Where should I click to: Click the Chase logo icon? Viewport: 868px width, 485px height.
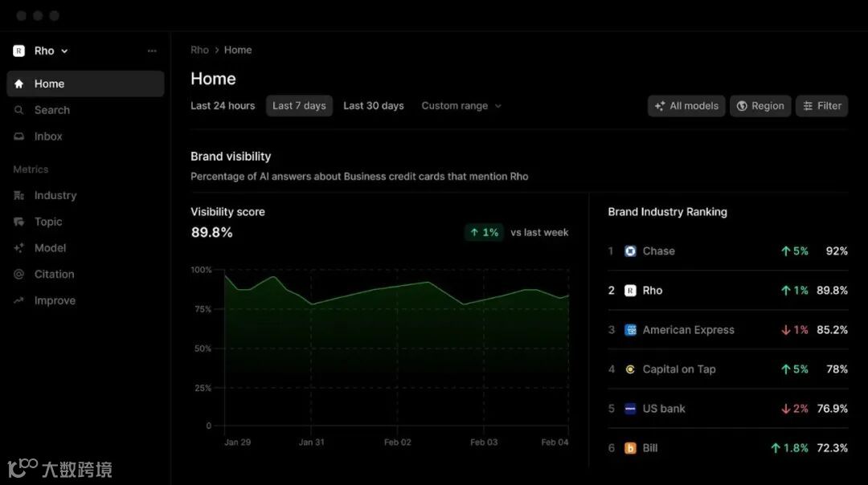(630, 251)
